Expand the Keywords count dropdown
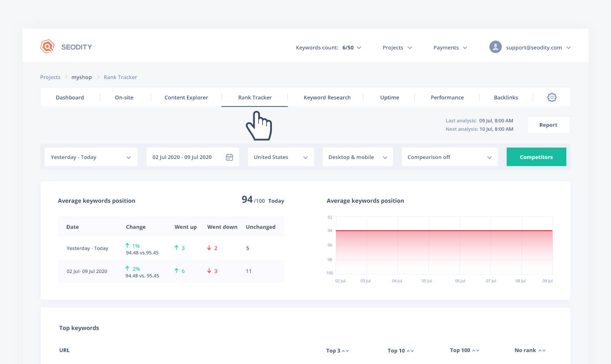This screenshot has height=364, width=611. pos(328,48)
